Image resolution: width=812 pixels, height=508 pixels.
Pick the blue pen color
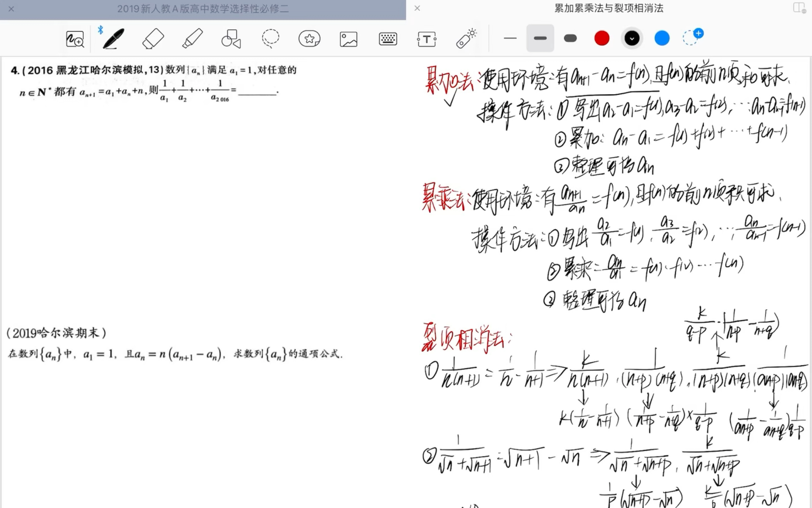pyautogui.click(x=662, y=38)
